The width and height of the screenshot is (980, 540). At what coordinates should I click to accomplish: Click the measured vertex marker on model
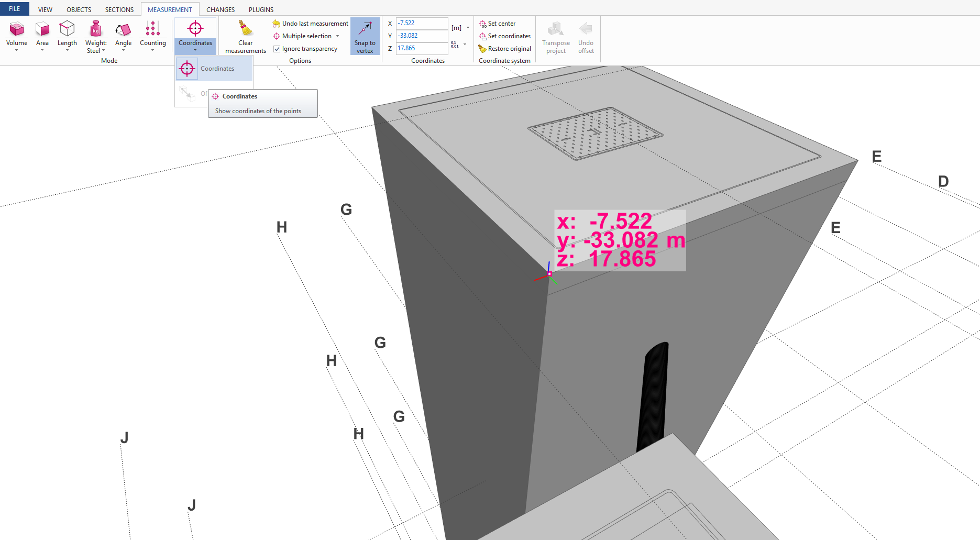[549, 273]
